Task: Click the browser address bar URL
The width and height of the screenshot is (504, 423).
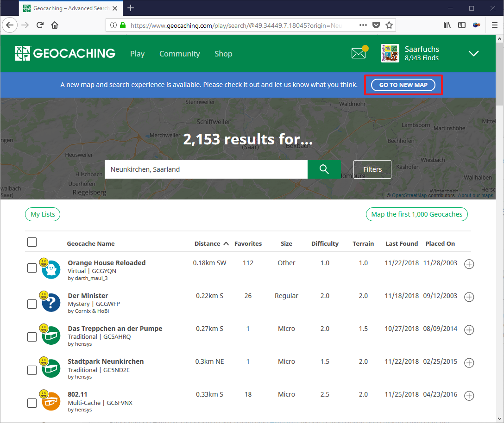Action: 236,25
